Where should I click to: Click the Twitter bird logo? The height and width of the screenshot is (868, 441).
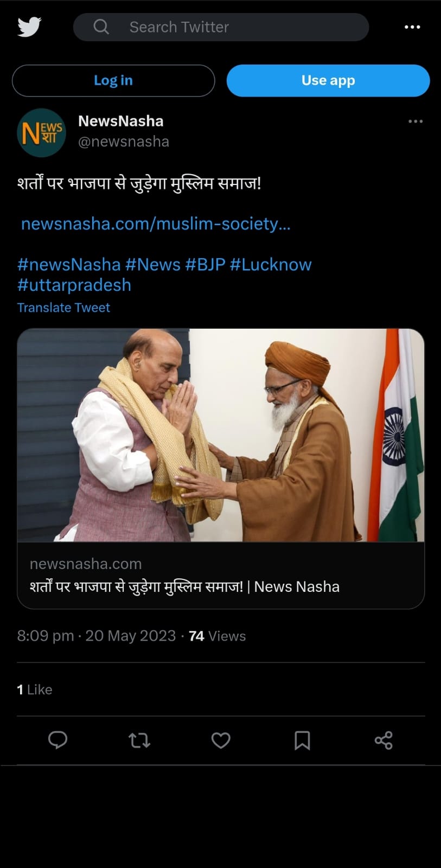tap(29, 27)
